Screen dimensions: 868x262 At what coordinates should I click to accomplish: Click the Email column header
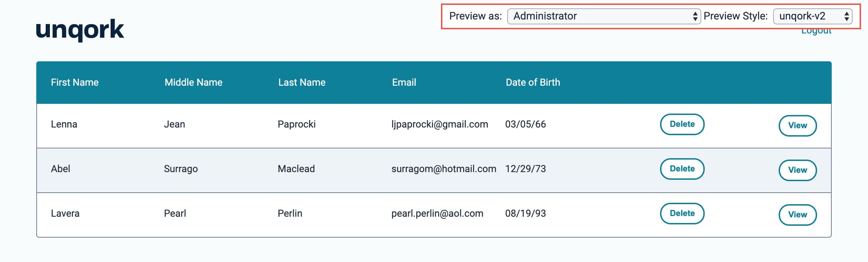point(404,82)
